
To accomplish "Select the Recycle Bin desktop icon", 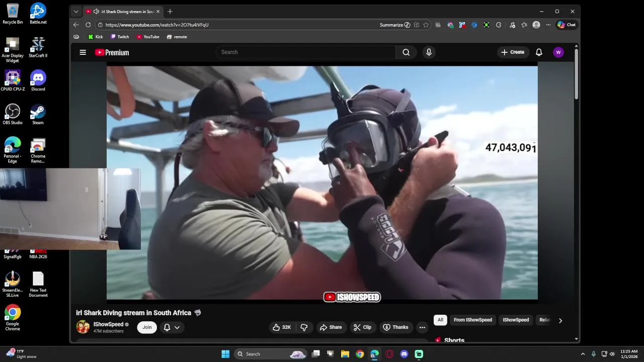I will coord(13,14).
